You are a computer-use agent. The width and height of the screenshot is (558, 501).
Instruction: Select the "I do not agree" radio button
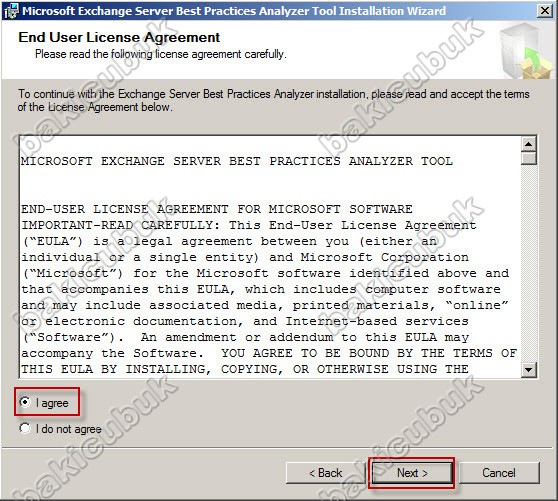point(25,428)
